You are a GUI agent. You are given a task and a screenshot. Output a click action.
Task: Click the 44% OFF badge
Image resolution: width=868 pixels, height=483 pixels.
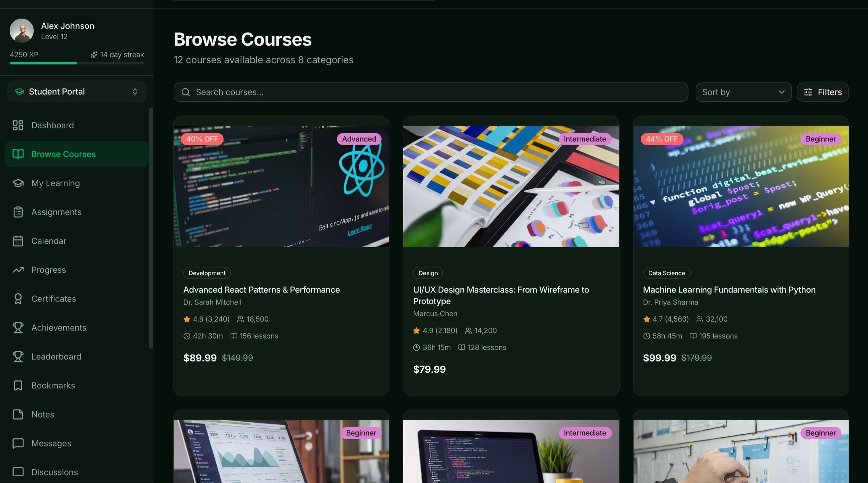coord(662,139)
